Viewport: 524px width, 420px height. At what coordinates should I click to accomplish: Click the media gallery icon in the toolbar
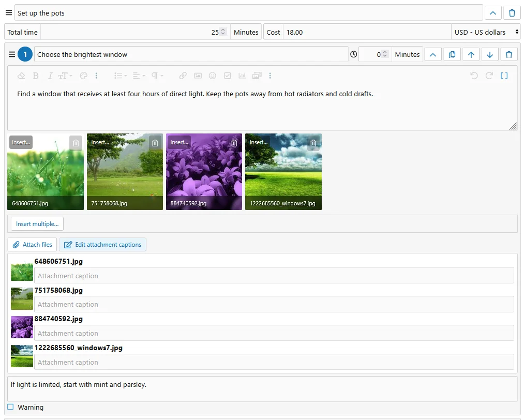(257, 76)
